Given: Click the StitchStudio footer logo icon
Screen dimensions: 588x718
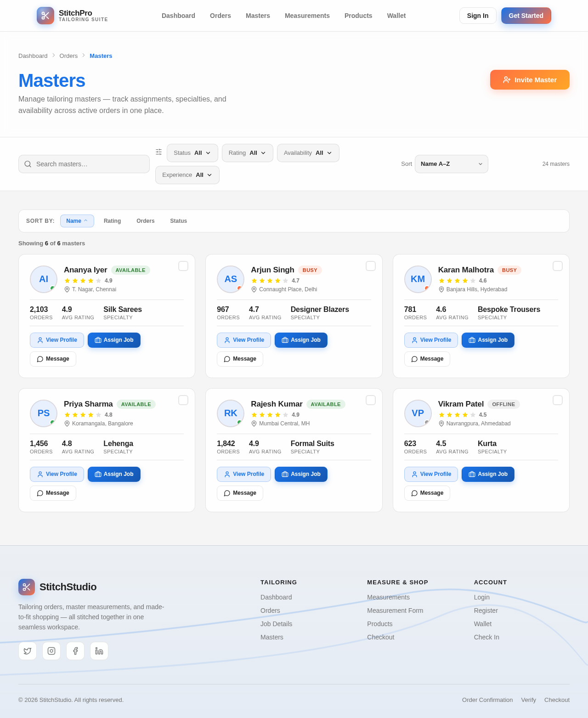Looking at the screenshot, I should (x=27, y=587).
